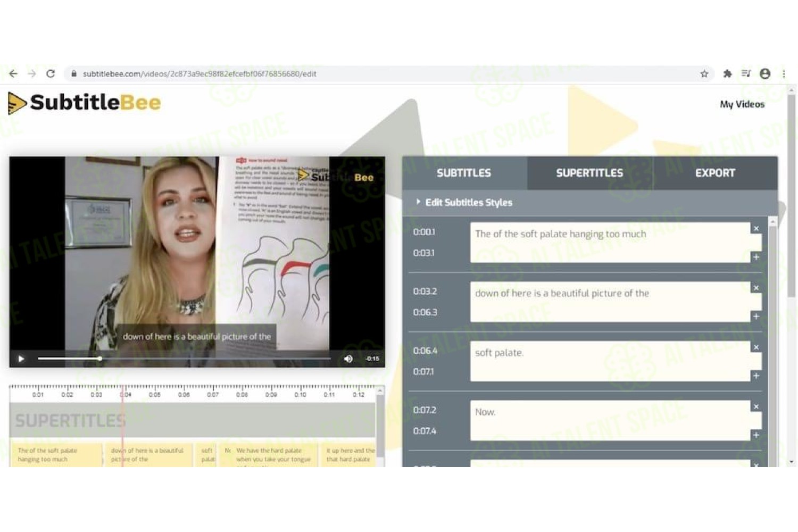This screenshot has height=532, width=798.
Task: Edit the 'soft palate.' subtitle text
Action: pyautogui.click(x=610, y=361)
